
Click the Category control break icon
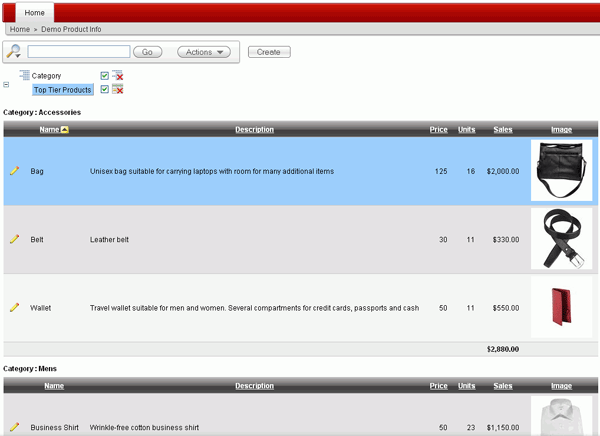(x=24, y=75)
